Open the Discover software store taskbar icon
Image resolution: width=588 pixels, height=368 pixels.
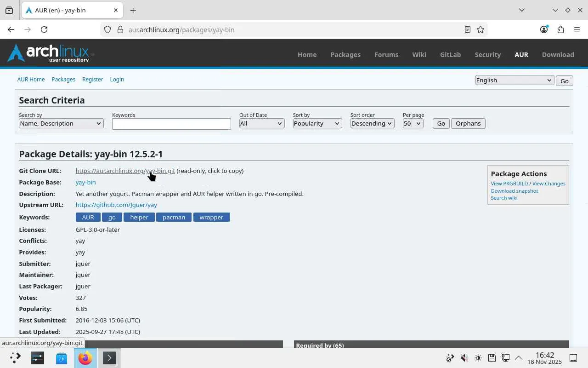pyautogui.click(x=62, y=358)
